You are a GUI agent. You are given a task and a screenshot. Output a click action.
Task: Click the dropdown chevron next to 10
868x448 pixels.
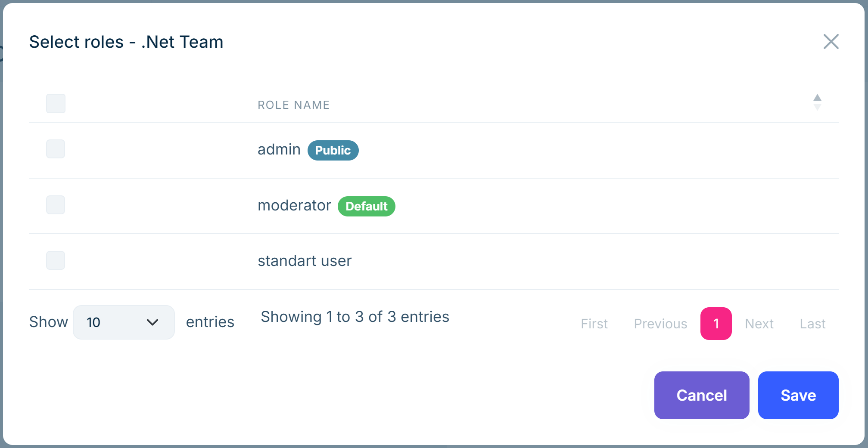click(x=153, y=322)
